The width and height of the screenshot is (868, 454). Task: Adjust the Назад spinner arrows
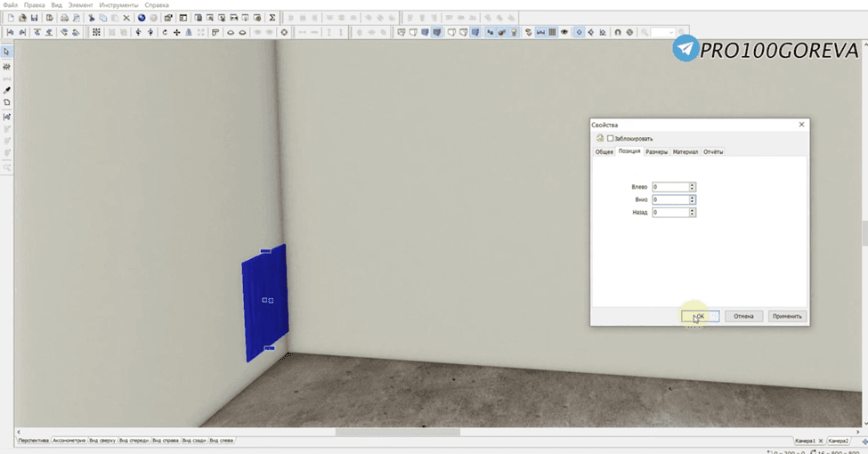tap(692, 212)
